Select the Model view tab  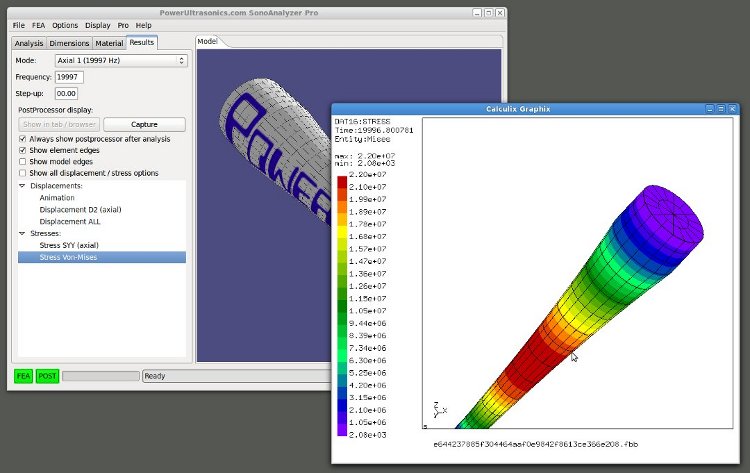208,42
